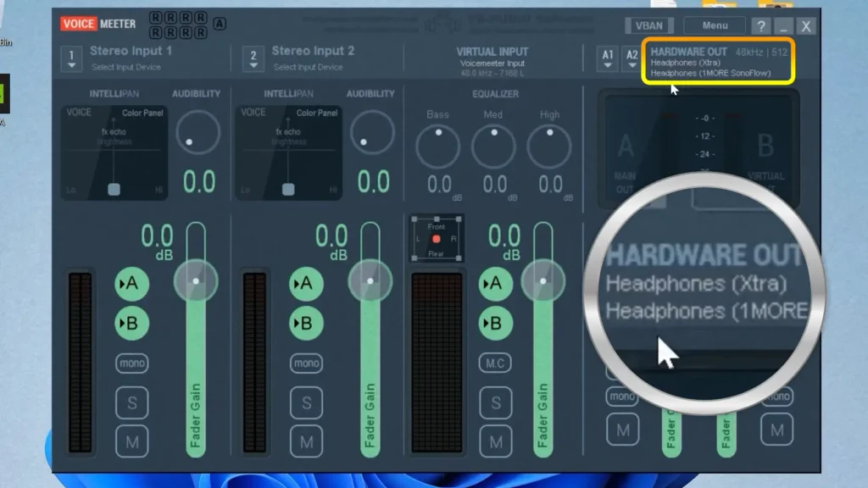Toggle bus B routing on Stereo Input 1
The image size is (868, 488).
click(x=131, y=323)
